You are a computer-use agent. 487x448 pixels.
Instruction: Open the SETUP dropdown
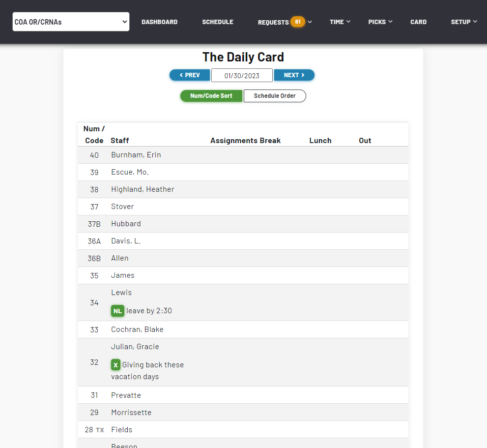point(463,22)
